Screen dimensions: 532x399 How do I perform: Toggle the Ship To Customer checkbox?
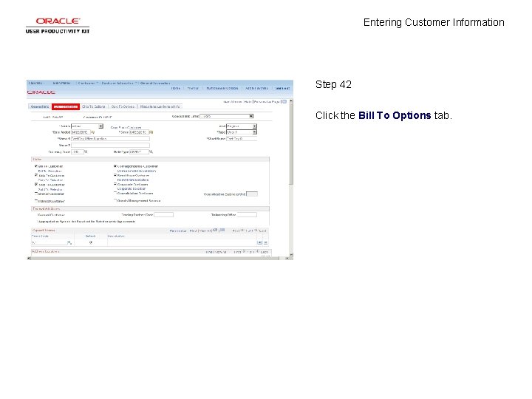(x=36, y=175)
